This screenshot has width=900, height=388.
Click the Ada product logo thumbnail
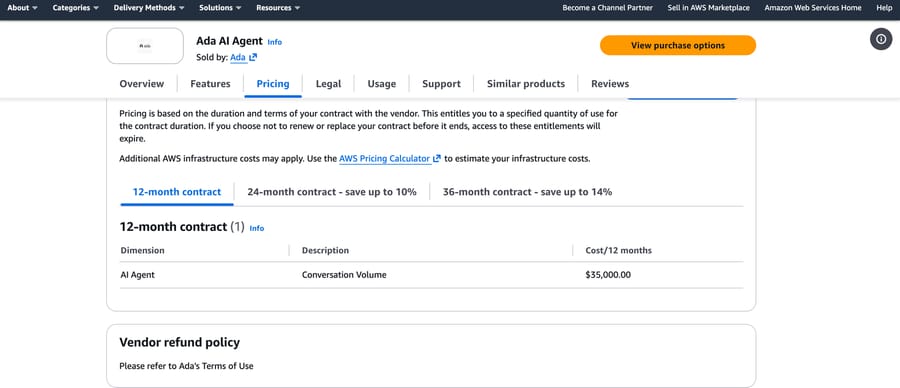pyautogui.click(x=145, y=46)
